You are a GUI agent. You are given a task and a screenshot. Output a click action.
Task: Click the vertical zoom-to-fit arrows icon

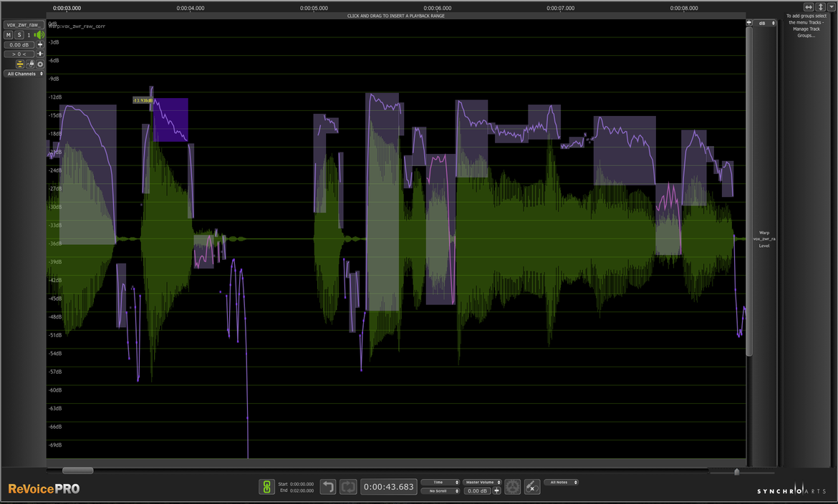coord(820,7)
